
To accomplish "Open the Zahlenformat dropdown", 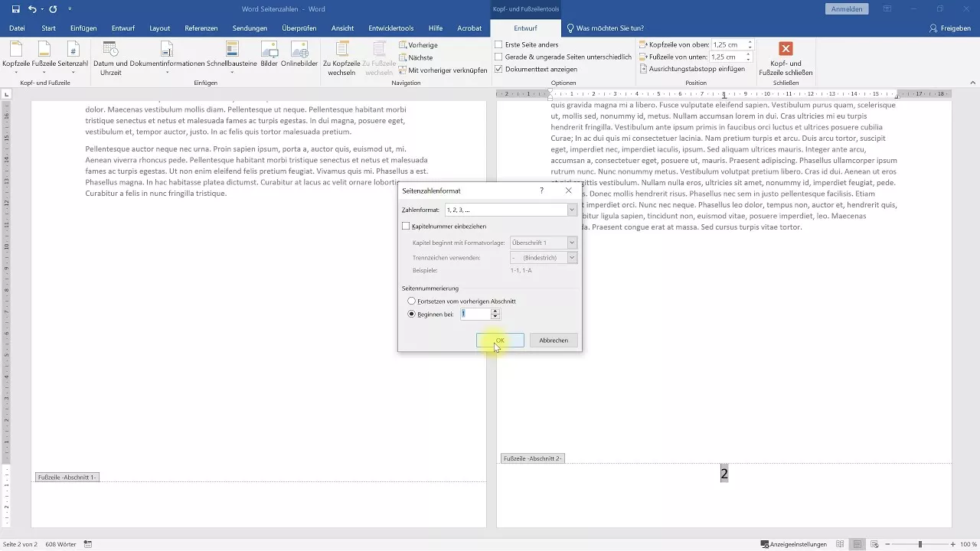I will [x=571, y=210].
